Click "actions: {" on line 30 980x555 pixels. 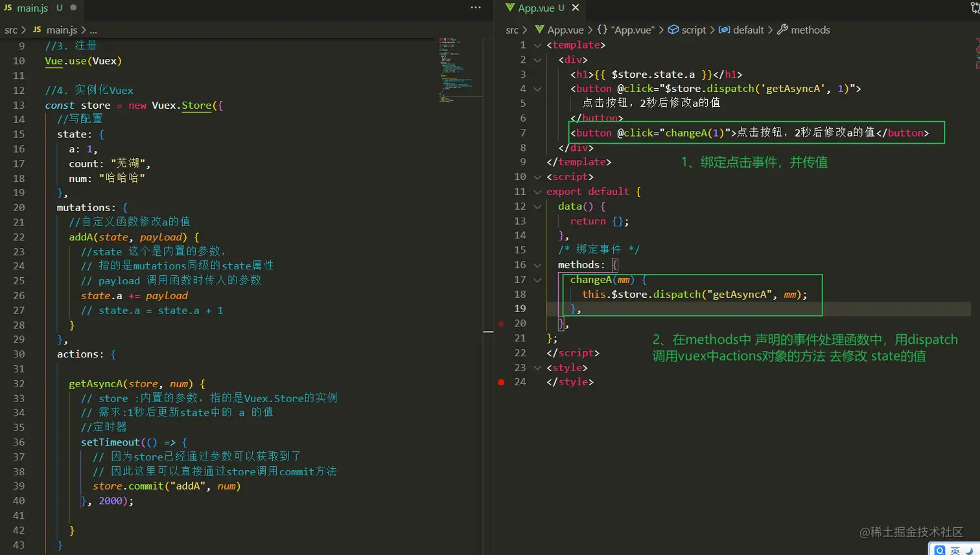click(86, 354)
